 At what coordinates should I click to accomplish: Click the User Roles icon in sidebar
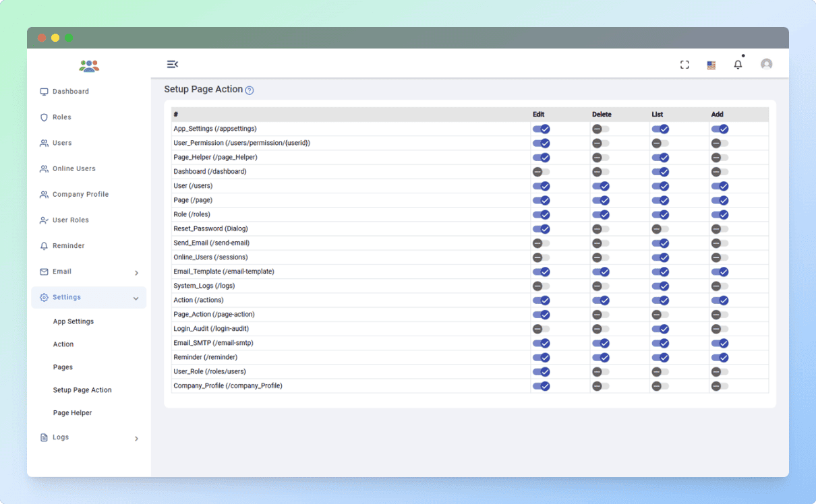[44, 220]
